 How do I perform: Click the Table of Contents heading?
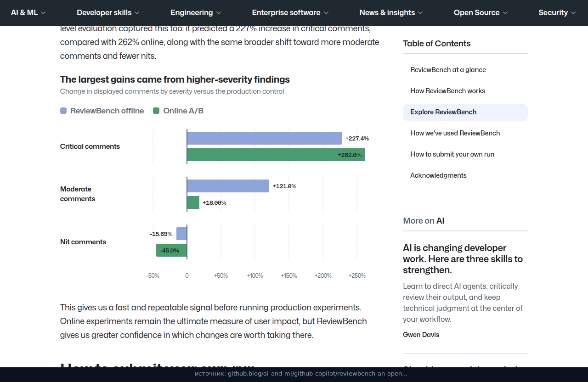[437, 44]
